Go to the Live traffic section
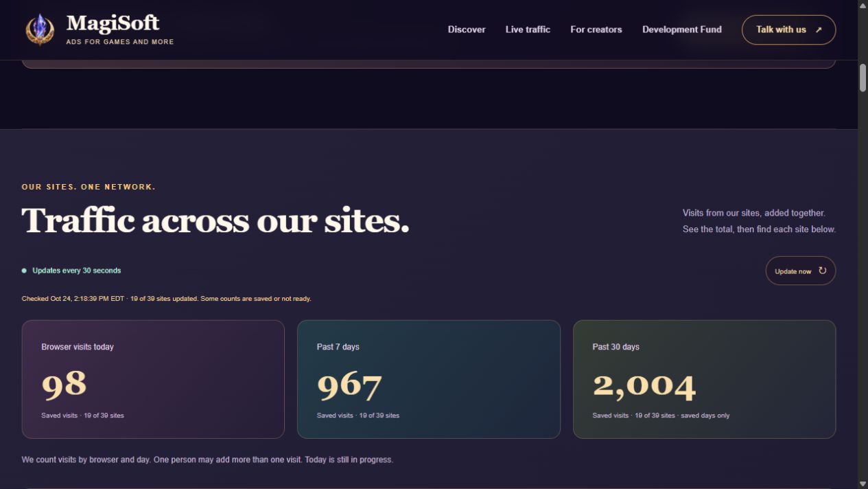868x489 pixels. point(528,30)
